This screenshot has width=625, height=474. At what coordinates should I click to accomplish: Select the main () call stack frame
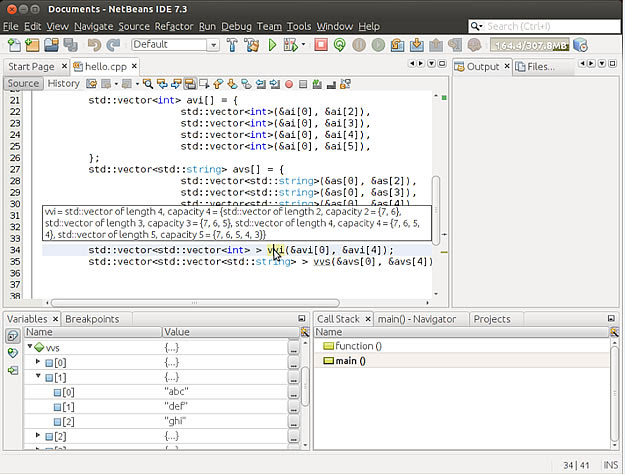(x=462, y=361)
